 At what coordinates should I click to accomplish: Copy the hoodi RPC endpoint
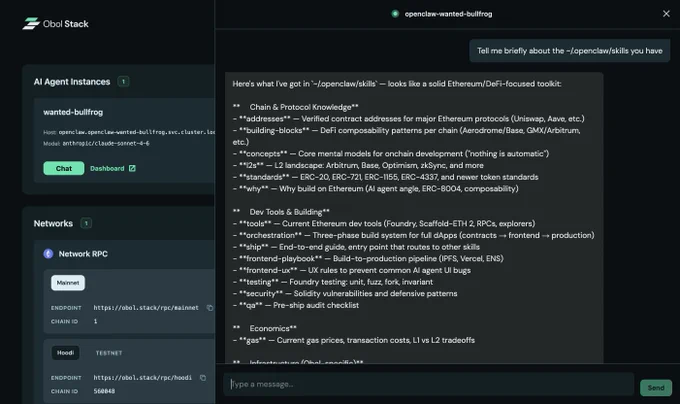click(203, 378)
